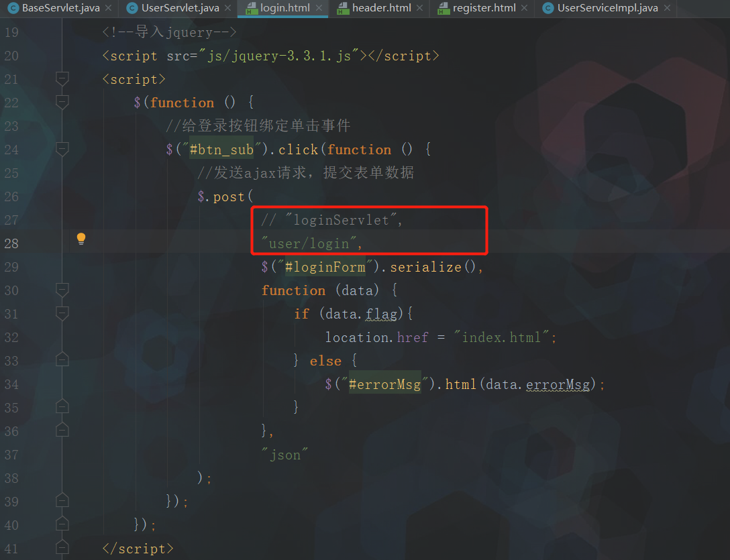Toggle the fold end marker at line 40
The height and width of the screenshot is (560, 730).
tap(62, 524)
